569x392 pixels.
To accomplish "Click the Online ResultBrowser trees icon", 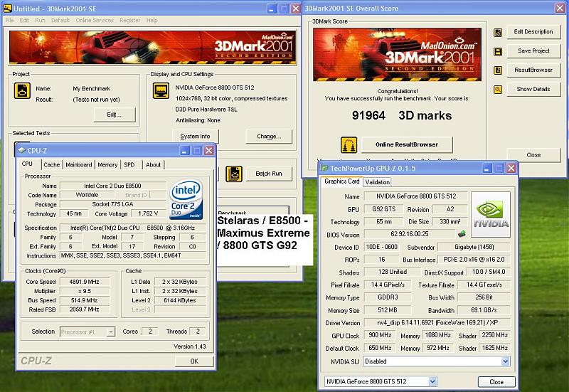I will (349, 145).
